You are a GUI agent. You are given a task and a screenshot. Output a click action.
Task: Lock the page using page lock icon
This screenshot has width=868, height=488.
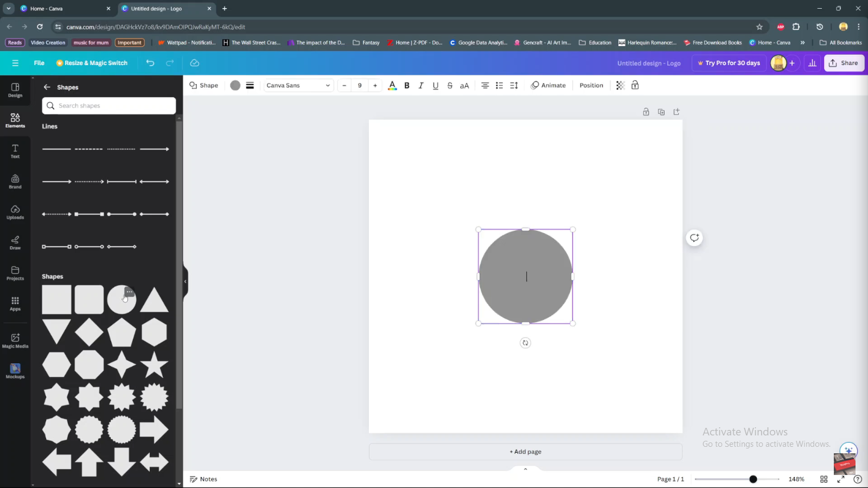point(646,112)
